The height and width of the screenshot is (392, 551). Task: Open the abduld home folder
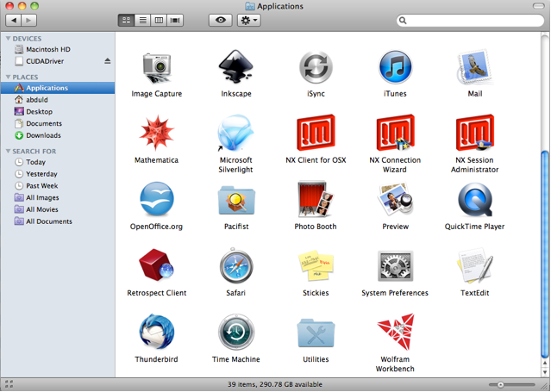coord(58,100)
